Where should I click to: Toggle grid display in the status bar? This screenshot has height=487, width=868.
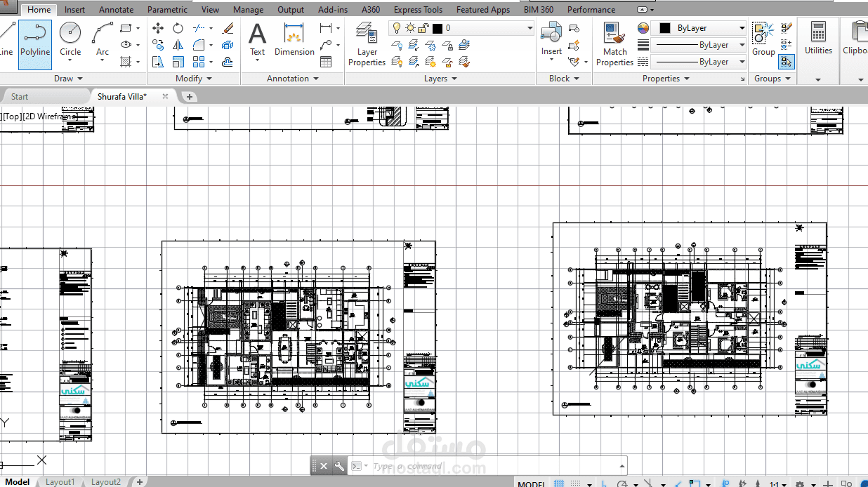coord(559,483)
